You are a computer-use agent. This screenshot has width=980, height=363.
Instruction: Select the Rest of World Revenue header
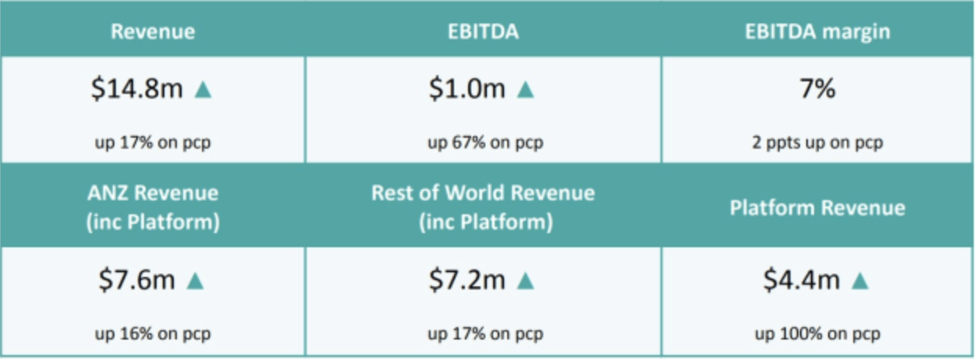(x=484, y=207)
